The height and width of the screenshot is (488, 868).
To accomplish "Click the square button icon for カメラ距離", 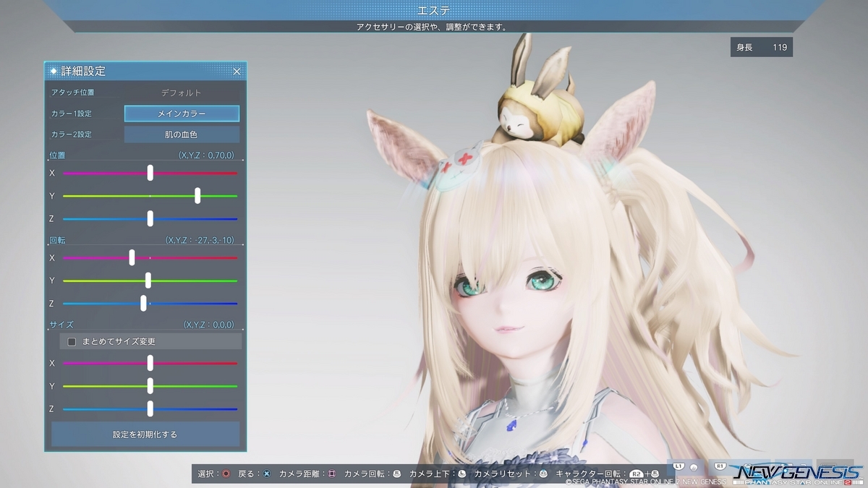I will coord(331,474).
